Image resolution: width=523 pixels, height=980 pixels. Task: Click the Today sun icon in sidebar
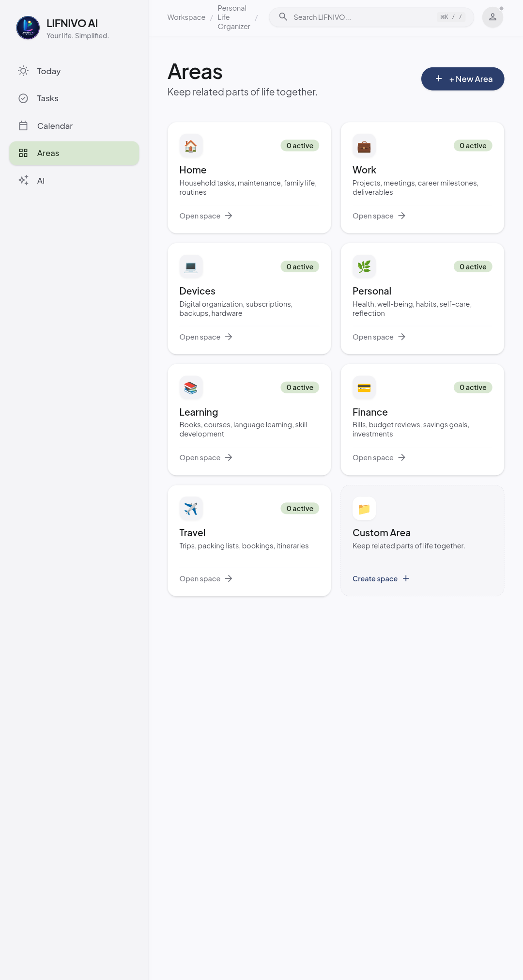pos(23,71)
